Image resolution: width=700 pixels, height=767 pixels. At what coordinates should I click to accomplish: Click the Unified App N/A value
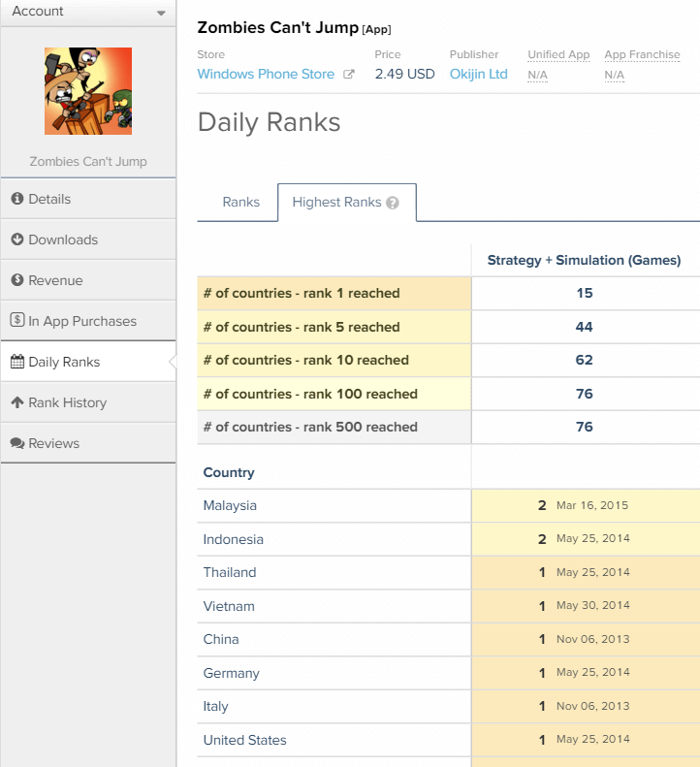(x=537, y=75)
